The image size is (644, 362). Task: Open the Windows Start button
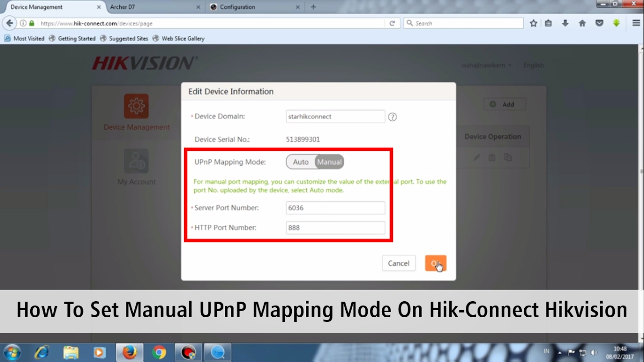pyautogui.click(x=11, y=352)
